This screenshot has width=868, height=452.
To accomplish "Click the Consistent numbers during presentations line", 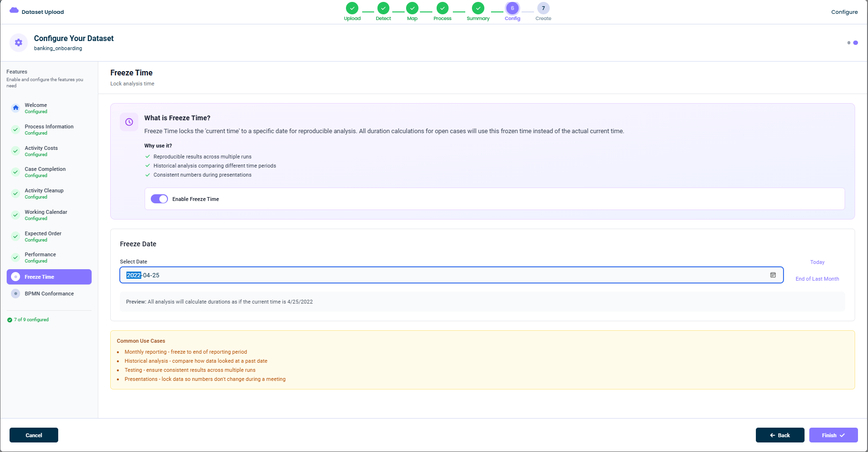I will click(202, 175).
